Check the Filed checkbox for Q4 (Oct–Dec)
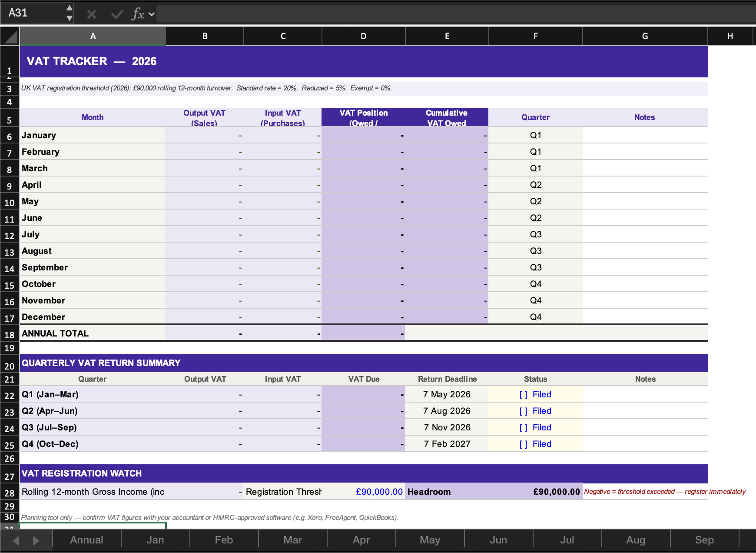 click(x=523, y=444)
